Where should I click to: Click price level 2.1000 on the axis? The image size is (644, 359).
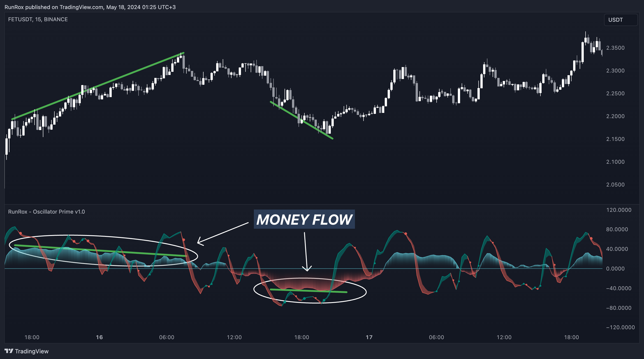[615, 162]
